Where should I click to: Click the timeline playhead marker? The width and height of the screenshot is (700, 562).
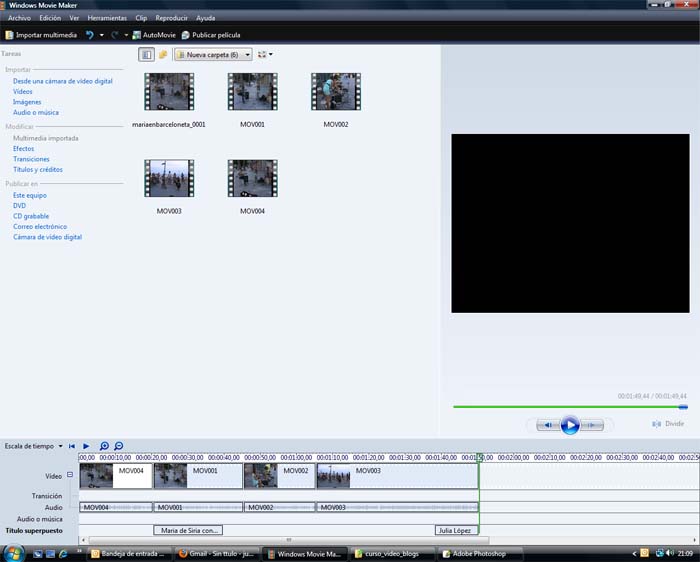pos(479,457)
